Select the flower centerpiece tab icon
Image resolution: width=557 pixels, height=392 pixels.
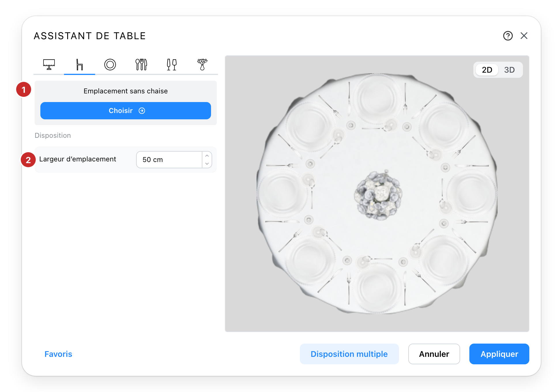pos(202,65)
